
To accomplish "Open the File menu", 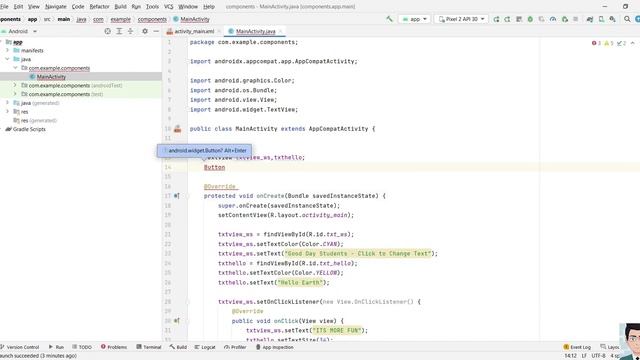I will coord(4,7).
